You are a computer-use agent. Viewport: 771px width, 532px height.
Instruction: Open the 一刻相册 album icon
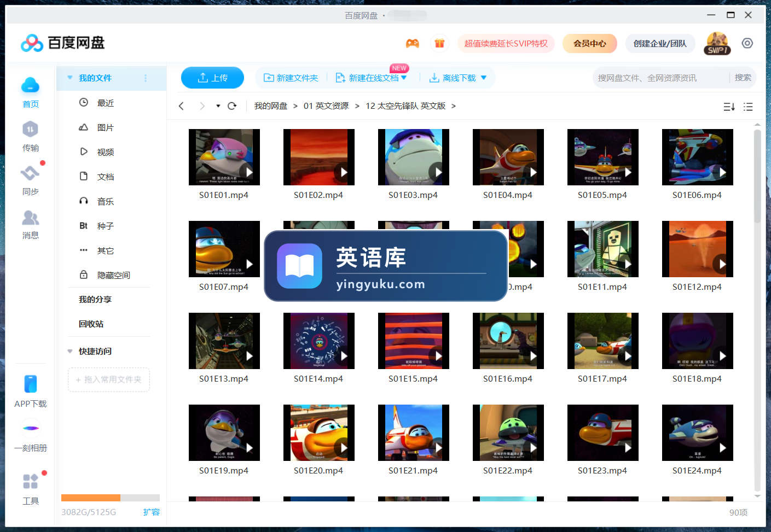pos(31,428)
